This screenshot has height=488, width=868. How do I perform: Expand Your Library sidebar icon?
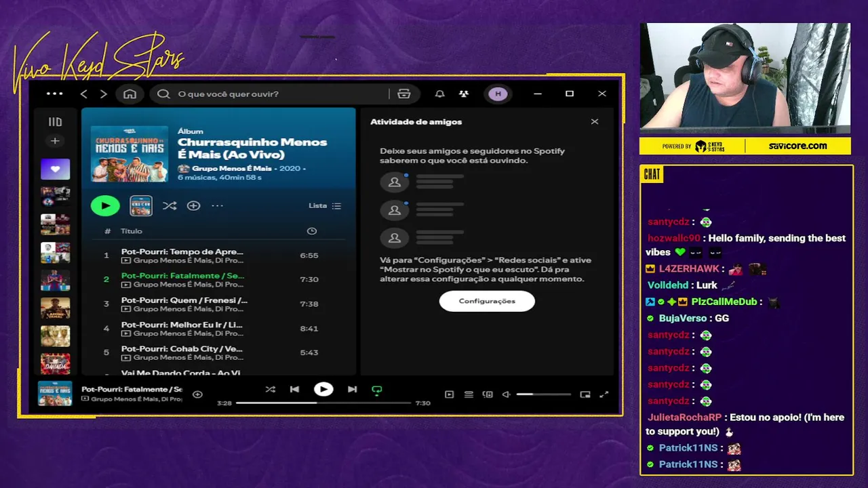pyautogui.click(x=55, y=122)
